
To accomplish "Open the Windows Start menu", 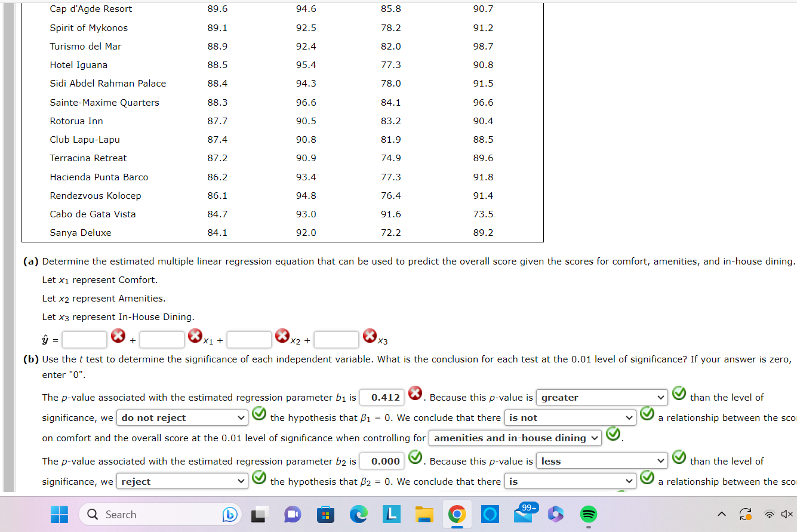I will 59,514.
